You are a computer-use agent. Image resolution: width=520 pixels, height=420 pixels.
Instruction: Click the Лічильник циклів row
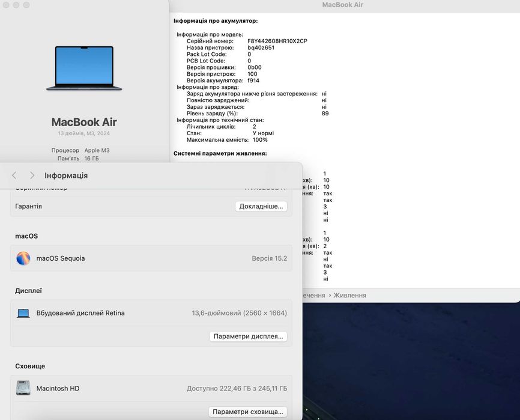point(221,127)
